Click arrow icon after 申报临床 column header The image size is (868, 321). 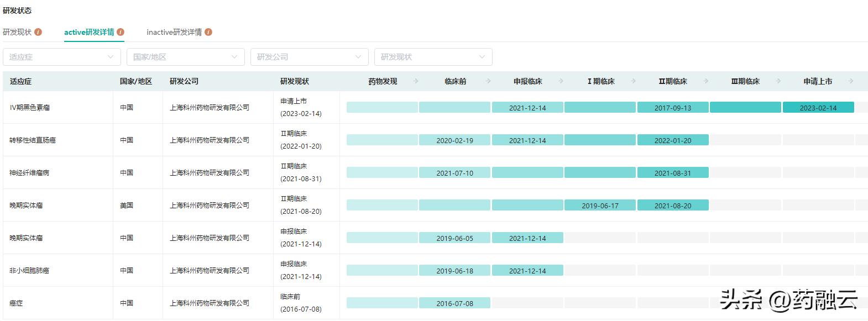click(x=561, y=81)
